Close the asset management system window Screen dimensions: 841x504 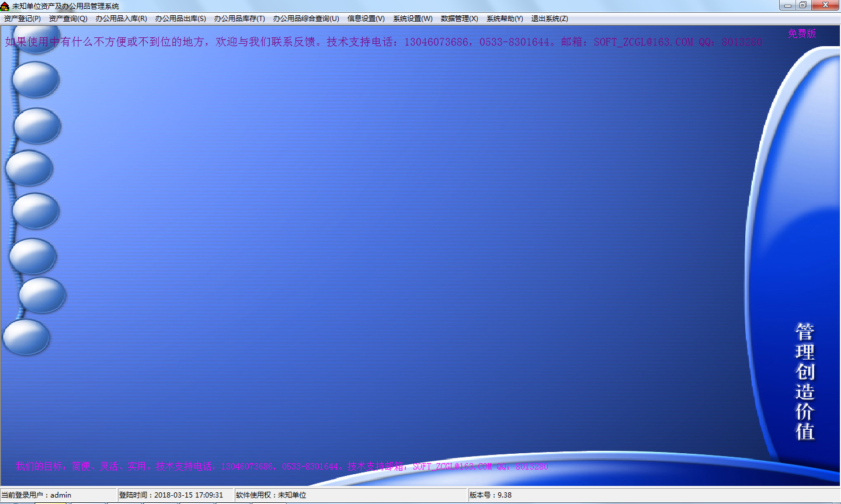point(825,5)
